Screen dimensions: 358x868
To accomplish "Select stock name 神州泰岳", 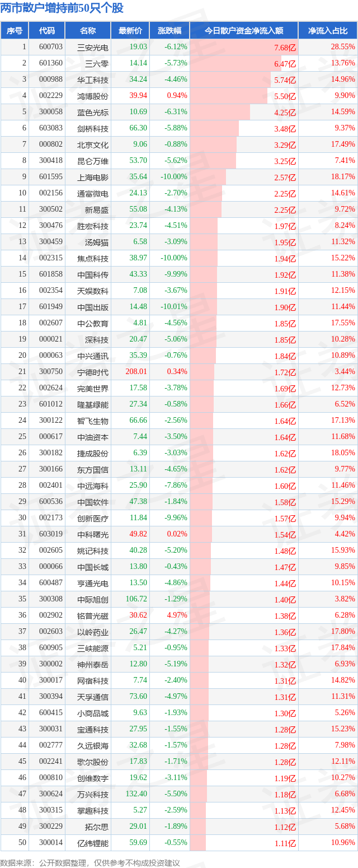I will tap(93, 664).
